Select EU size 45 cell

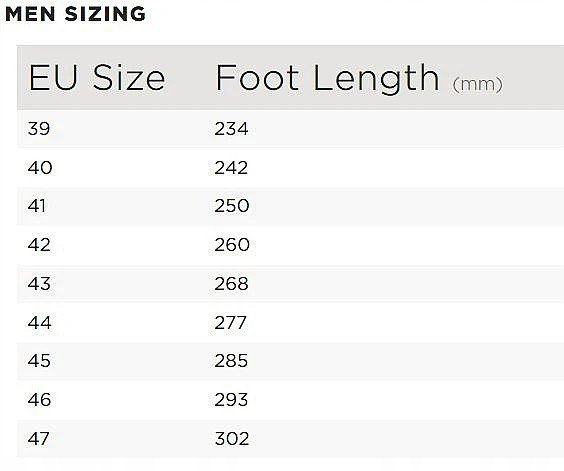[x=39, y=361]
